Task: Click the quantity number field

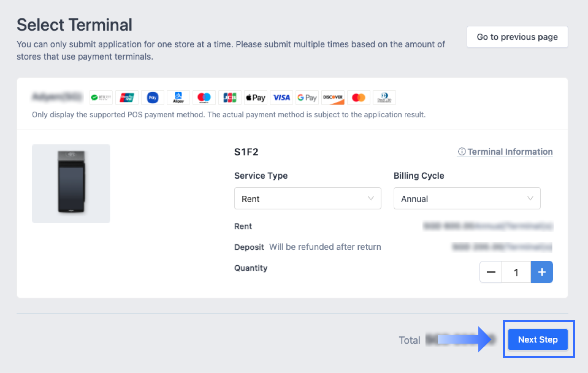Action: click(516, 272)
